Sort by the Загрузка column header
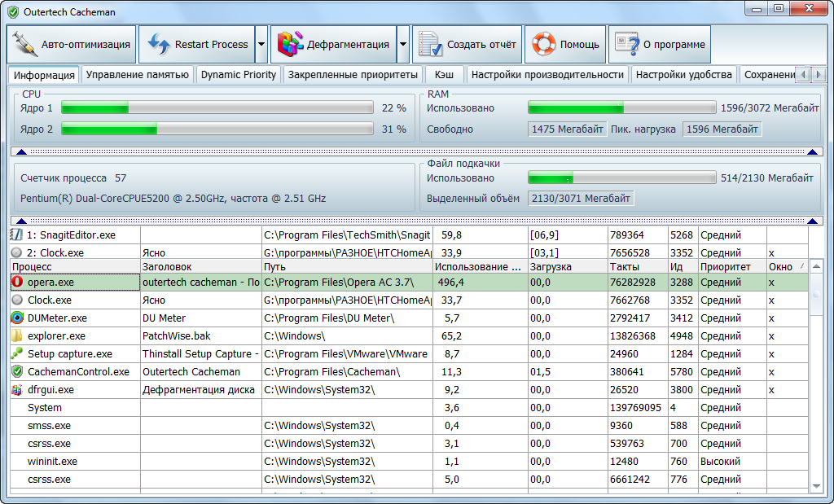This screenshot has height=504, width=834. point(568,267)
